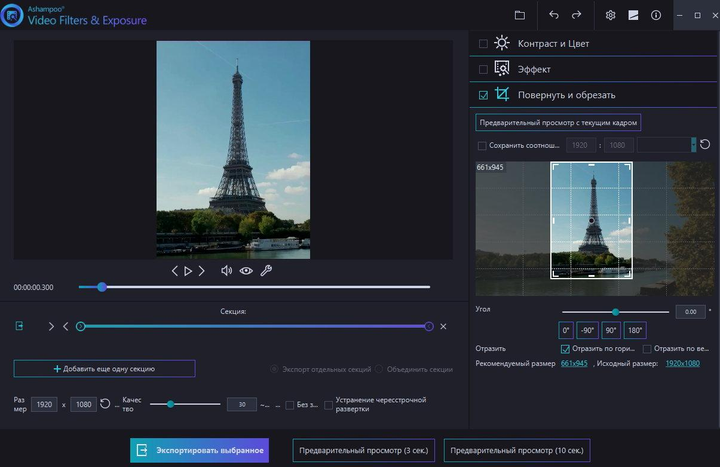Click original size link 1920x1080
The image size is (720, 467).
coord(683,363)
